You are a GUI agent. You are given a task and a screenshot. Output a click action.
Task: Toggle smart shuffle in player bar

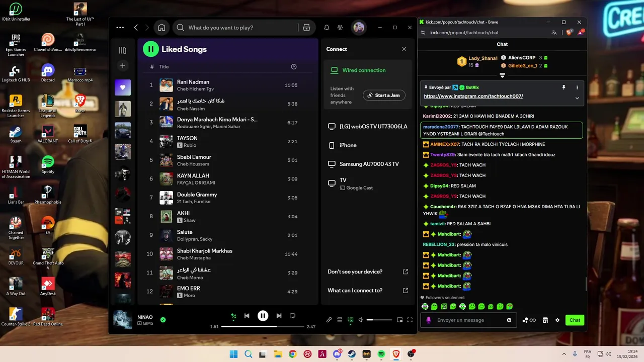coord(233,316)
